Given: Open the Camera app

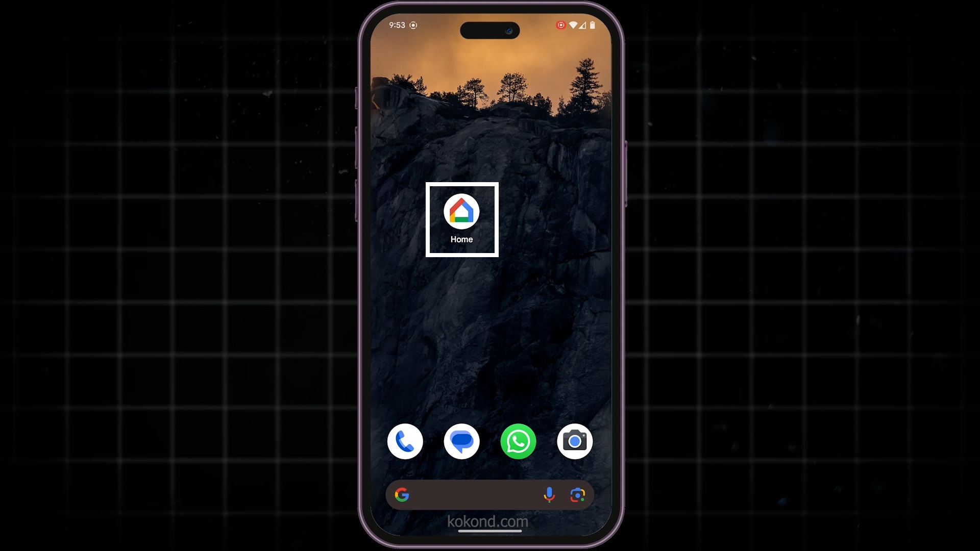Looking at the screenshot, I should click(574, 441).
